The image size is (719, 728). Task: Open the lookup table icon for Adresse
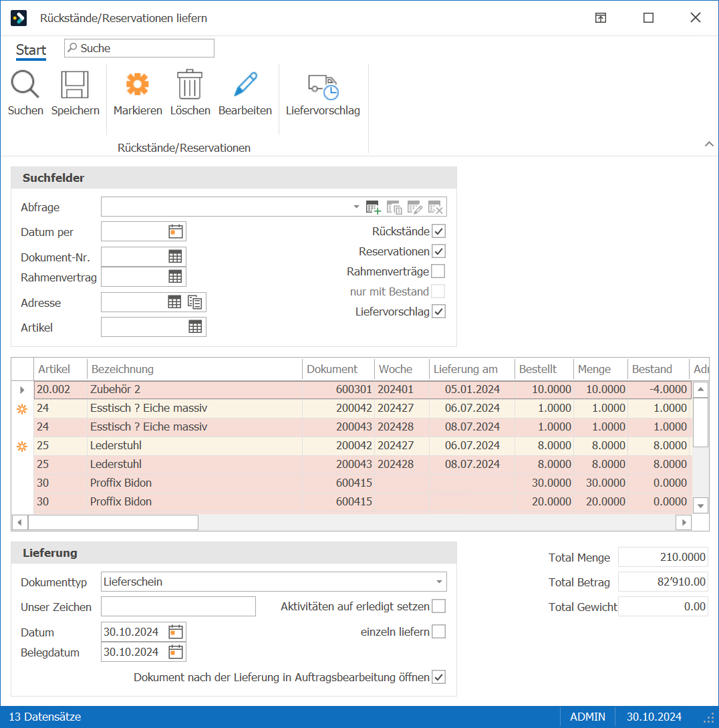point(174,302)
